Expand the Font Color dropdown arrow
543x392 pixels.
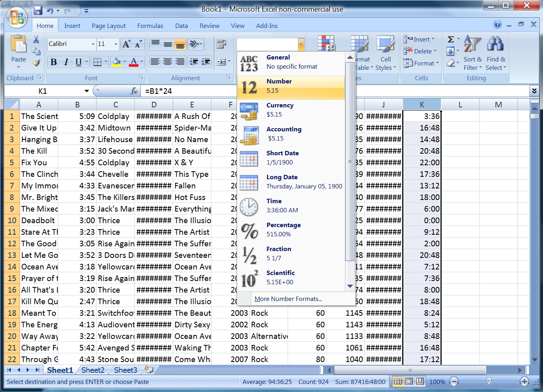142,62
